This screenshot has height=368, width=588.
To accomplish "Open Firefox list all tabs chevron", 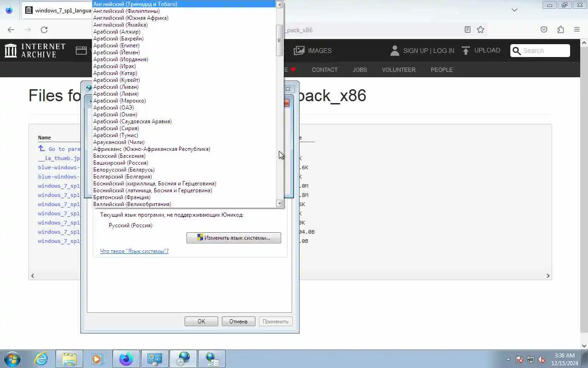I will [x=514, y=10].
